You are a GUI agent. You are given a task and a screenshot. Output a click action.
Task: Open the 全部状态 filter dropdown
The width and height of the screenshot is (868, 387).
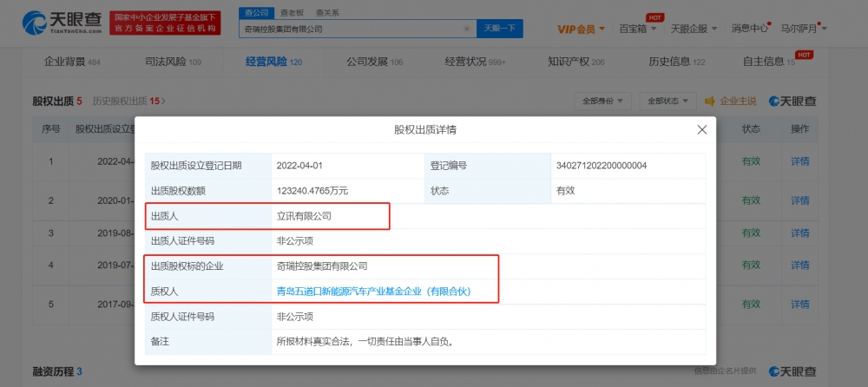click(x=667, y=102)
